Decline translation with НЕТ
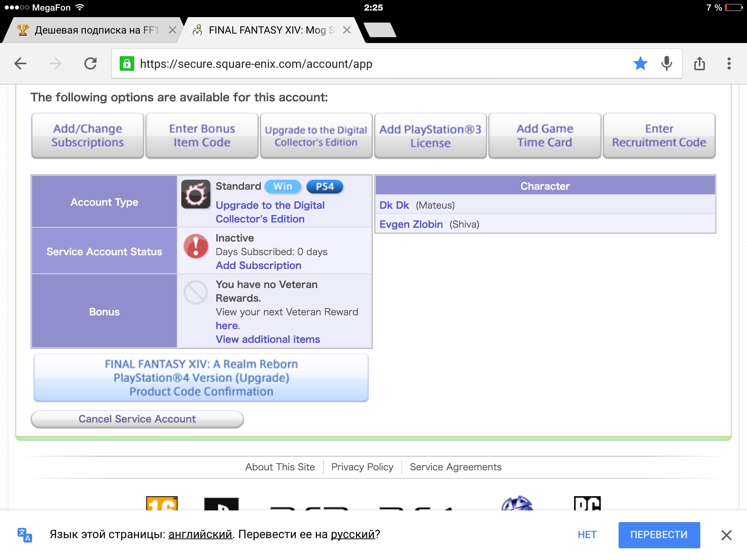Viewport: 747px width, 560px height. [x=587, y=535]
